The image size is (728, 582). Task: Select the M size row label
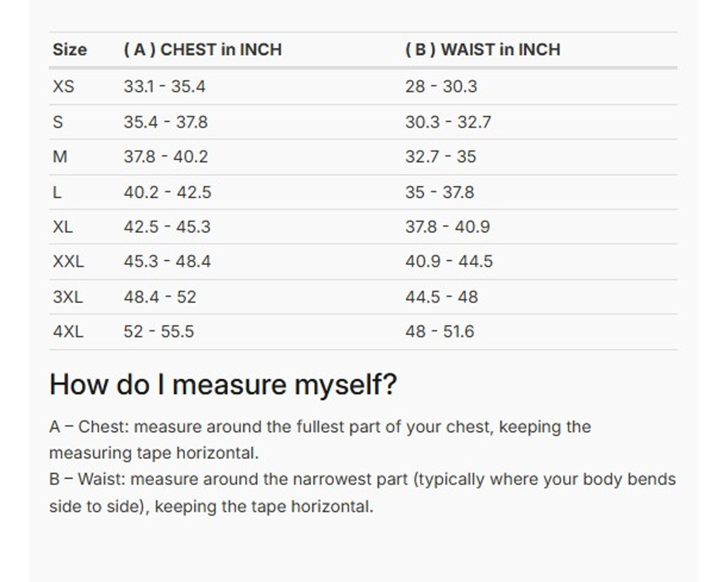coord(60,157)
